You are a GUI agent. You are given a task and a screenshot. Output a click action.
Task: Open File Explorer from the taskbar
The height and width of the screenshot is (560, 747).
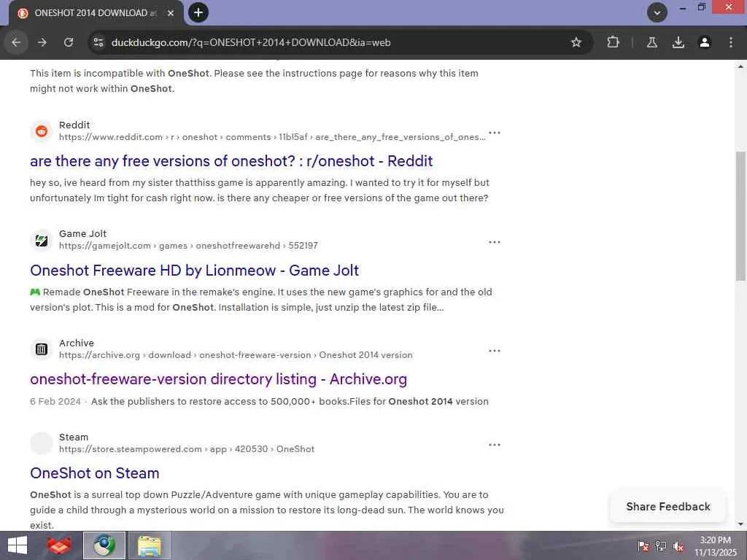149,545
